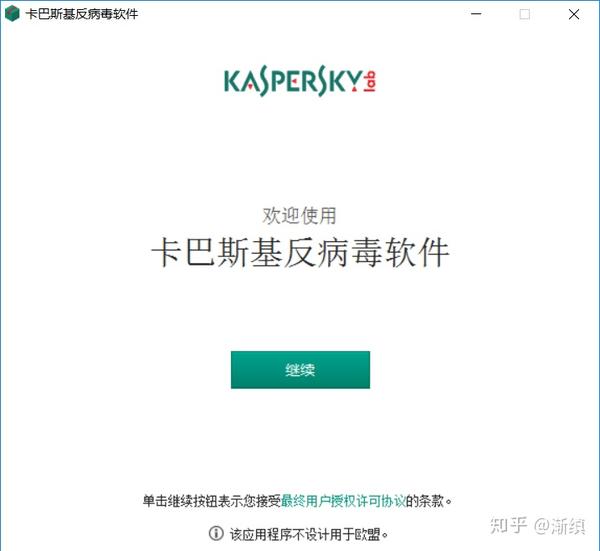Click the red accent beneath logo letter Y
The height and width of the screenshot is (551, 600).
coord(354,89)
